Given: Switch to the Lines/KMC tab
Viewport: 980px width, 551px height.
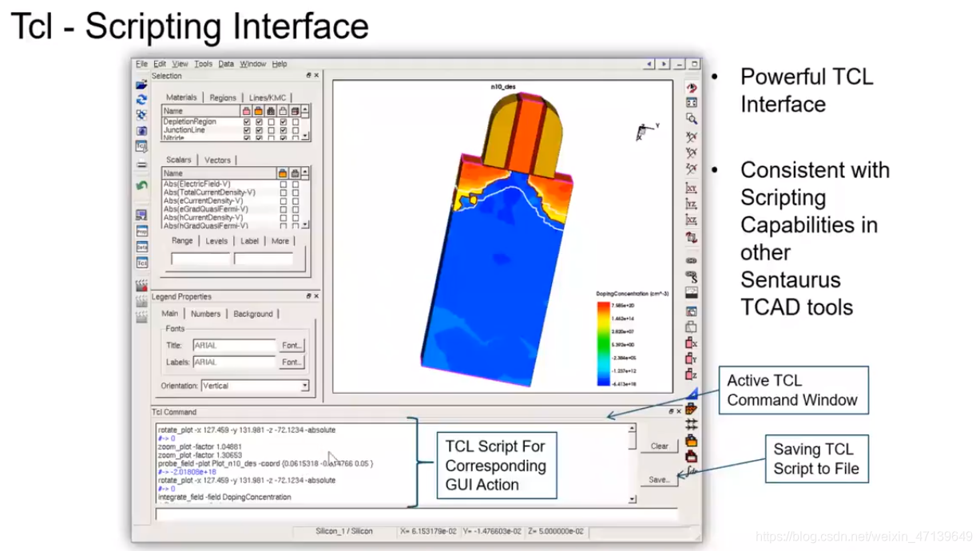Looking at the screenshot, I should [x=268, y=97].
